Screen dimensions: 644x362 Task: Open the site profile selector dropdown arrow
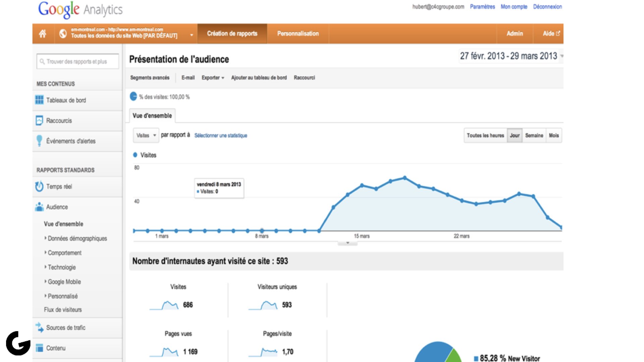coord(192,35)
